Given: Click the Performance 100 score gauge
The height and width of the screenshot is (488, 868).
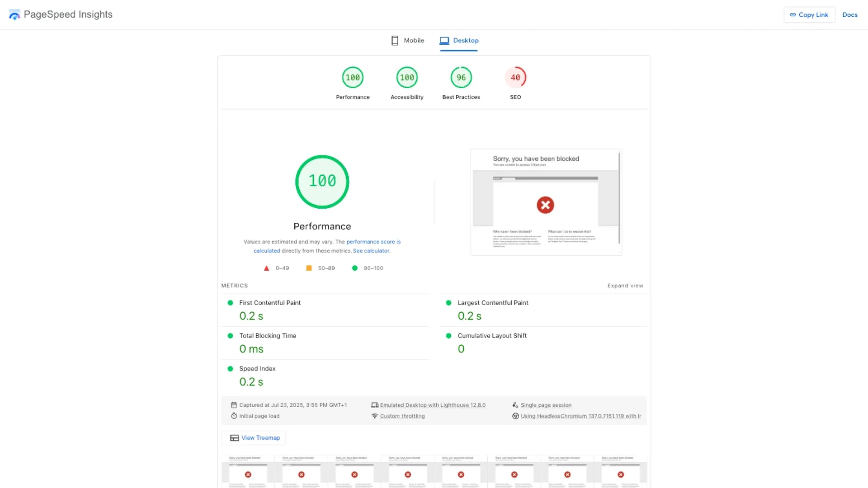Looking at the screenshot, I should pyautogui.click(x=353, y=78).
